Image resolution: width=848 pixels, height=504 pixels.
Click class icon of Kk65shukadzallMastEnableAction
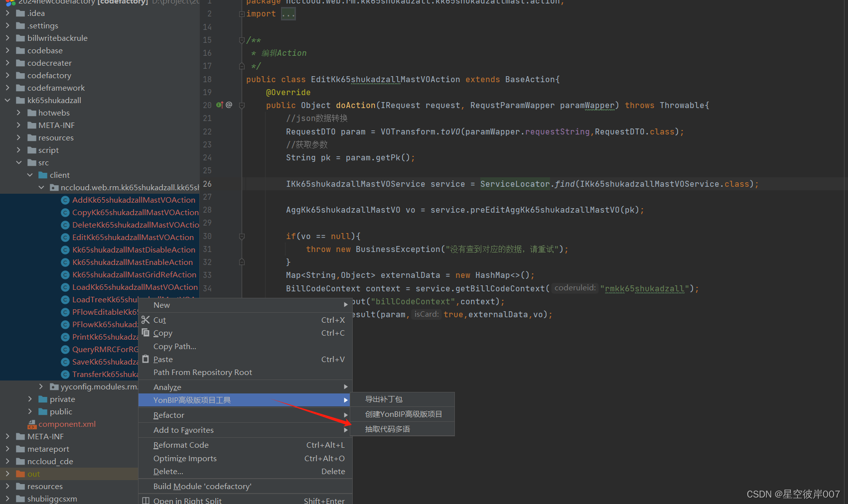point(65,262)
